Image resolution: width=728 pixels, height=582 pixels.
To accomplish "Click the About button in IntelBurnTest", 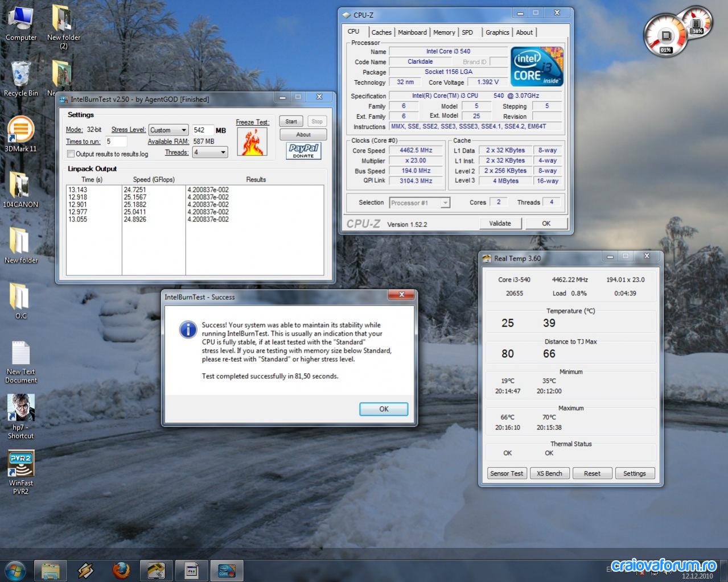I will pos(303,135).
